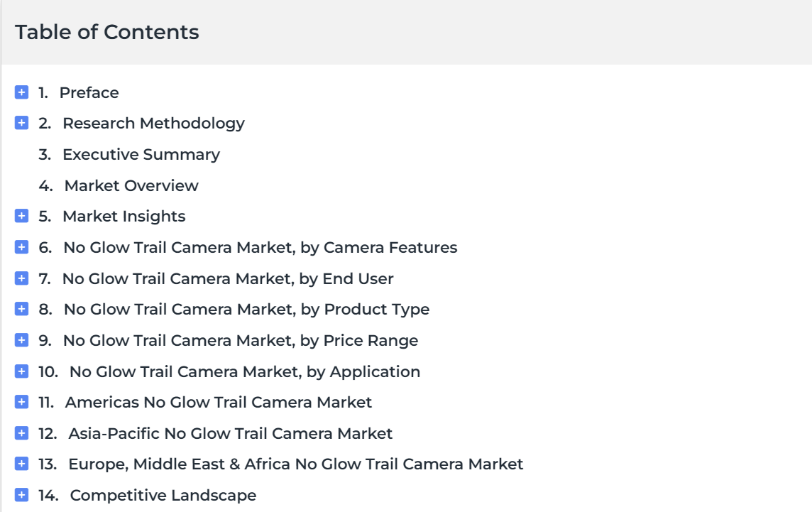The height and width of the screenshot is (512, 812).
Task: Click plus icon beside by Application chapter
Action: [21, 371]
